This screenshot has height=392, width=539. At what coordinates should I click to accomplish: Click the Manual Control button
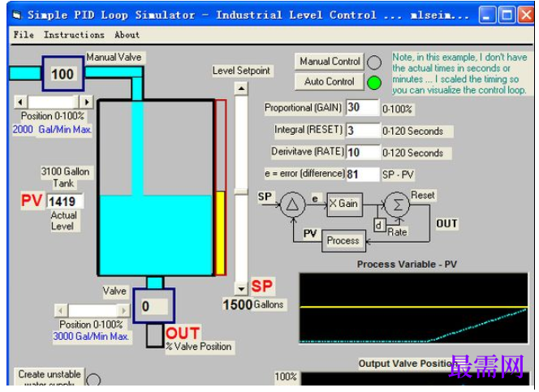[330, 62]
